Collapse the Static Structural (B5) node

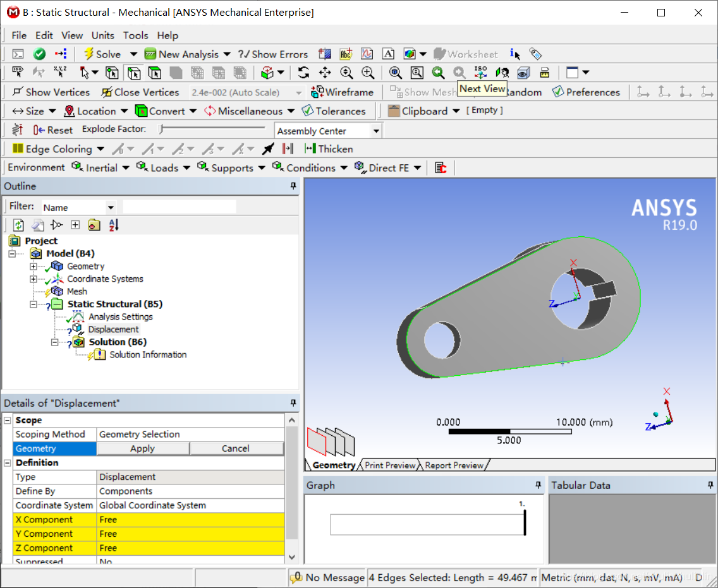pos(33,304)
